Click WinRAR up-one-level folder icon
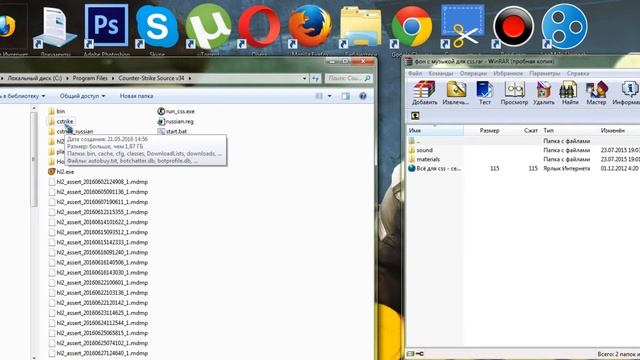 415,116
